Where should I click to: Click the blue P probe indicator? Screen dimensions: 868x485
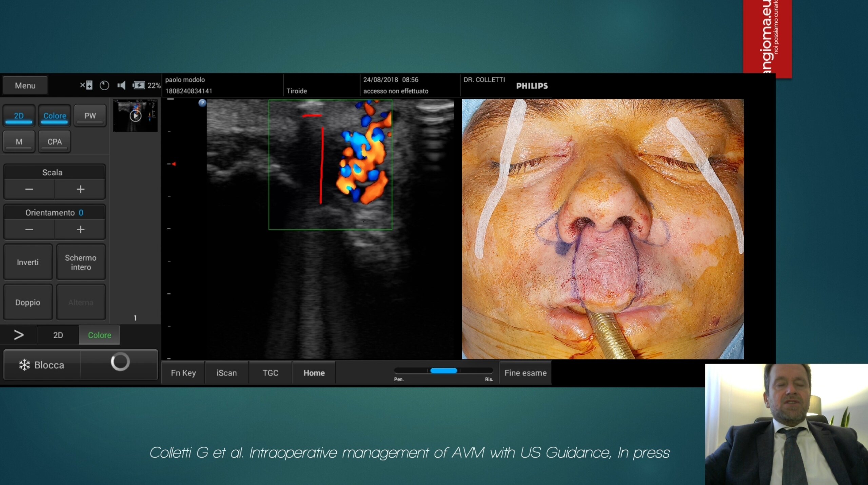(x=202, y=103)
